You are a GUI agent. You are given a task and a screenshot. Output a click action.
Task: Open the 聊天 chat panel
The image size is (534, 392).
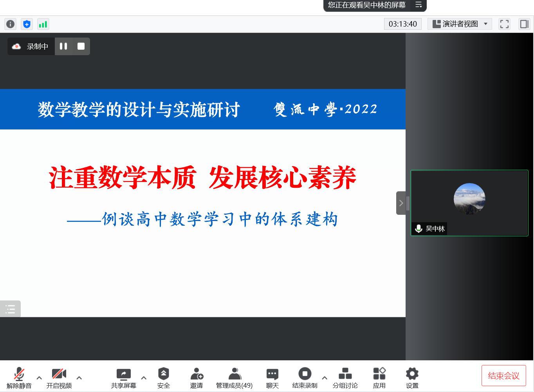[x=272, y=377]
